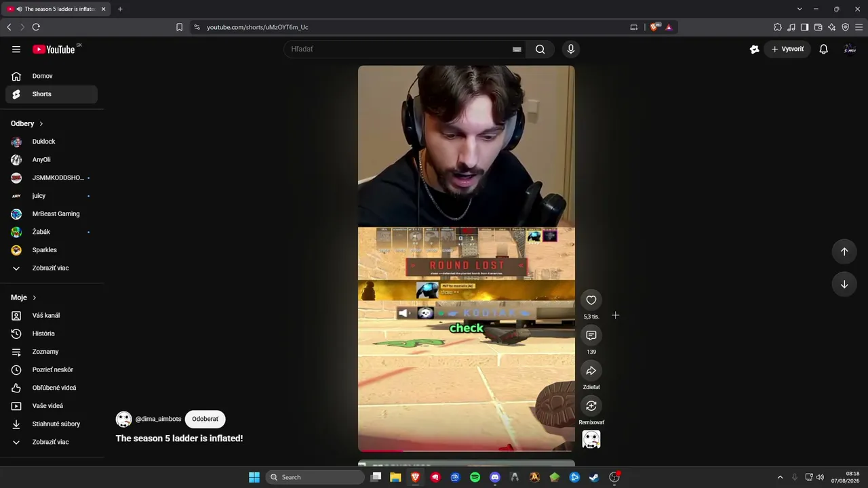Open a new browser tab

pyautogui.click(x=120, y=9)
